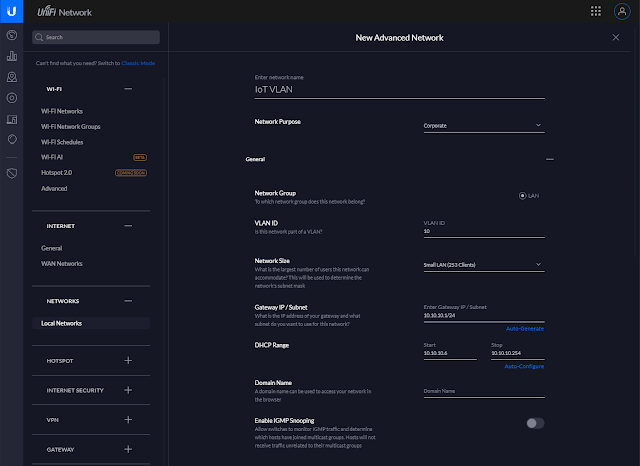The image size is (640, 466).
Task: Expand the Internet Security sidebar section
Action: (128, 390)
